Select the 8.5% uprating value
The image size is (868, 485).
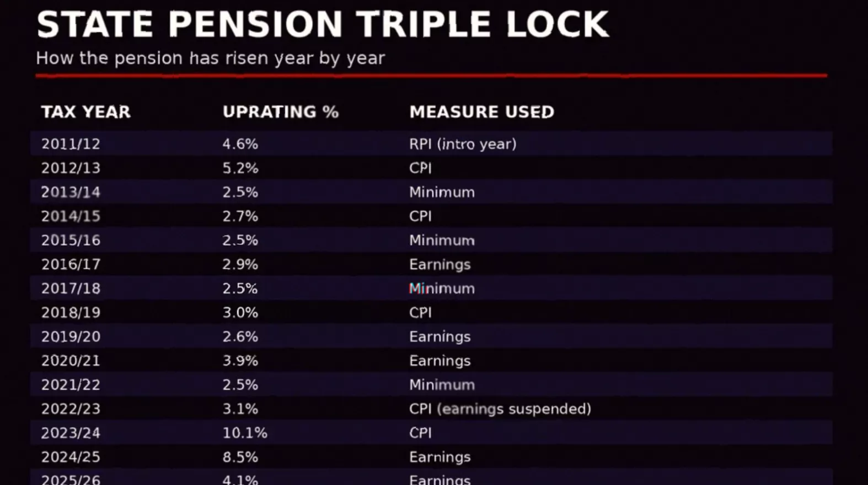coord(240,457)
